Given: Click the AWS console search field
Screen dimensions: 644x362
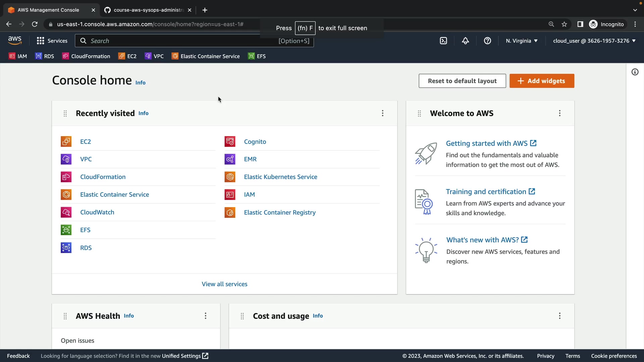Looking at the screenshot, I should [181, 41].
